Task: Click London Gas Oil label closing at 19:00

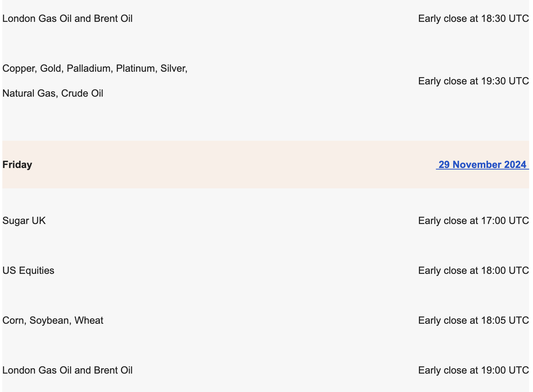Action: coord(67,370)
